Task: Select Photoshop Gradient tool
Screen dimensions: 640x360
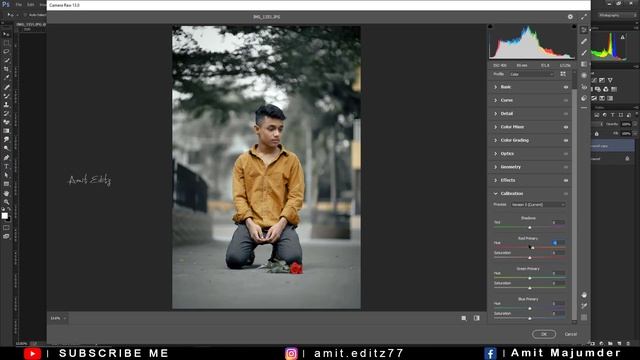Action: pos(6,131)
